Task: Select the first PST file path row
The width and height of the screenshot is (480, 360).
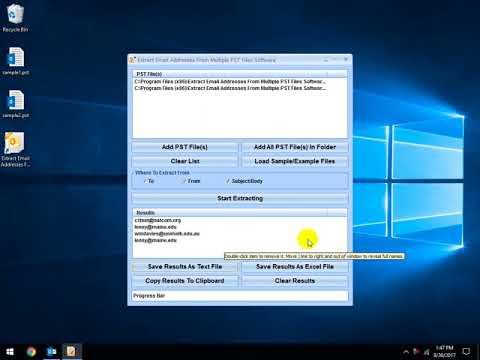Action: pos(230,82)
